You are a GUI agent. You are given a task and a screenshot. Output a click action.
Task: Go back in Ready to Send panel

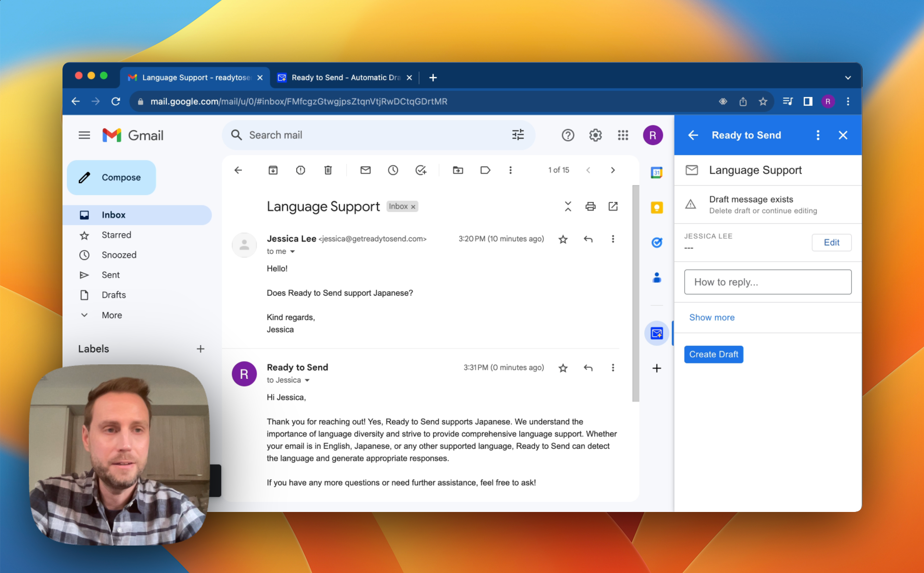pyautogui.click(x=693, y=135)
